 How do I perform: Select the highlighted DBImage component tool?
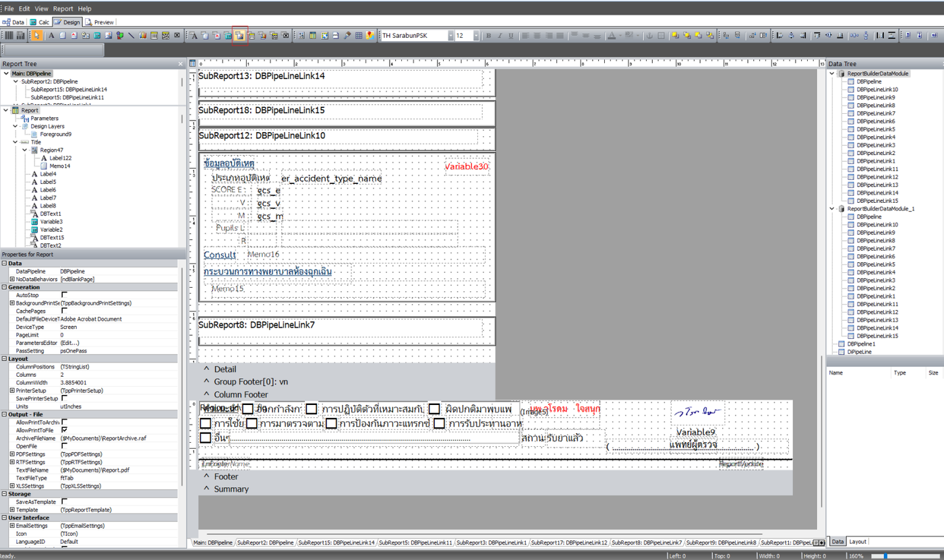pyautogui.click(x=239, y=36)
